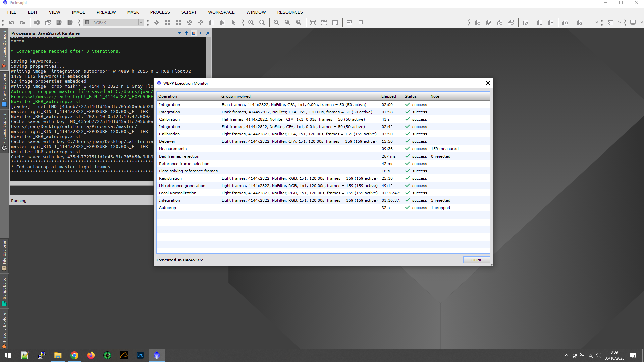Expand the toolbar overflow chevron at far right
The image size is (644, 362).
click(x=641, y=23)
